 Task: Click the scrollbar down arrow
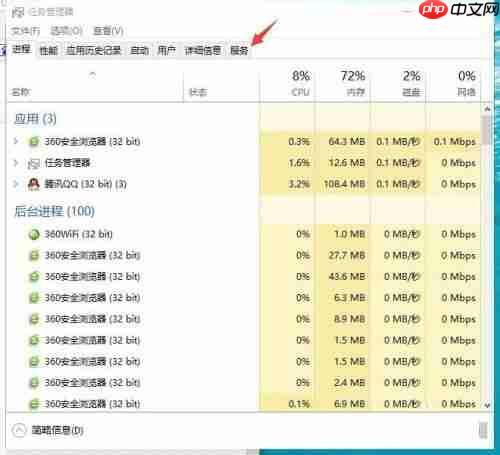coord(487,405)
